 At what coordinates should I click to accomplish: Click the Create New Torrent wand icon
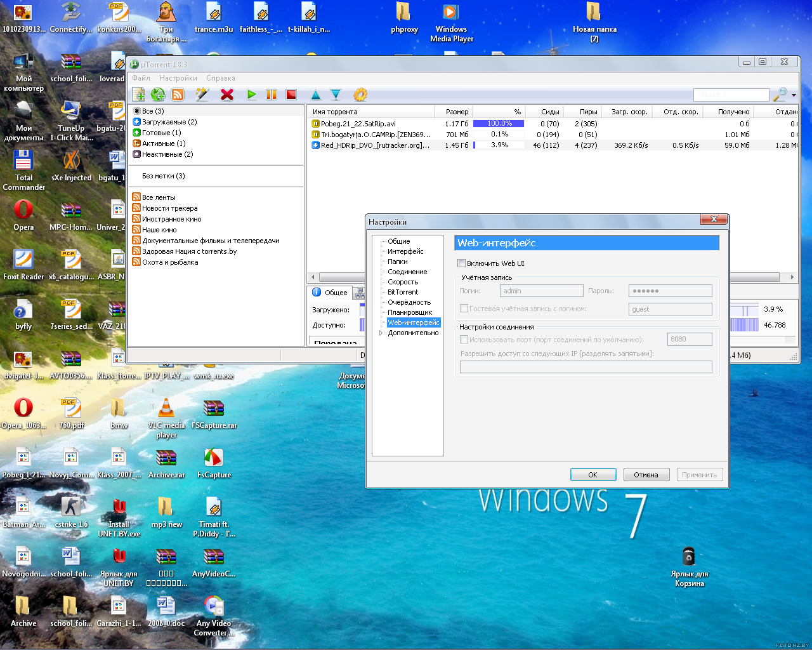click(x=202, y=95)
